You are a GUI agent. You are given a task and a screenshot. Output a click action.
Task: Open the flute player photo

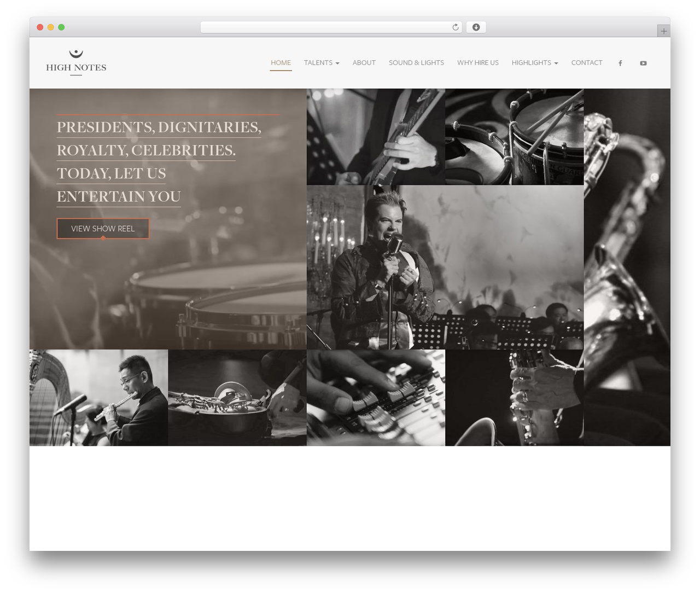point(98,398)
